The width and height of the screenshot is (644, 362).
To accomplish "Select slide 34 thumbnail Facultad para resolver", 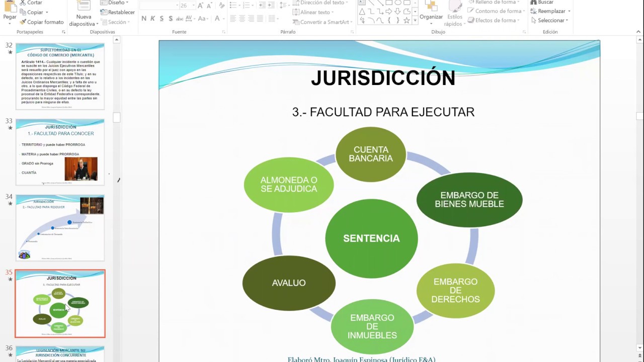I will click(x=60, y=228).
